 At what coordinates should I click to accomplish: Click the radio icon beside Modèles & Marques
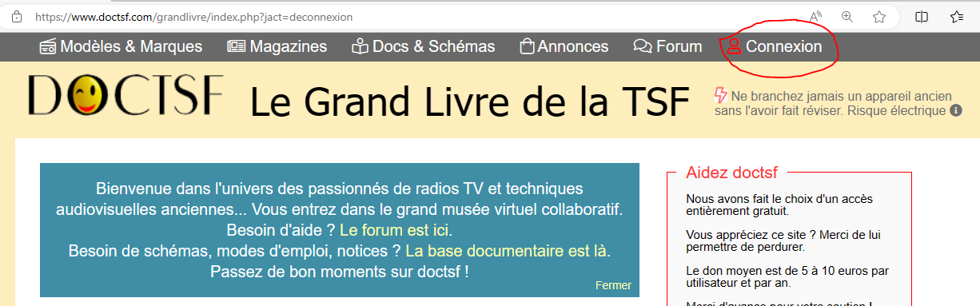tap(48, 47)
